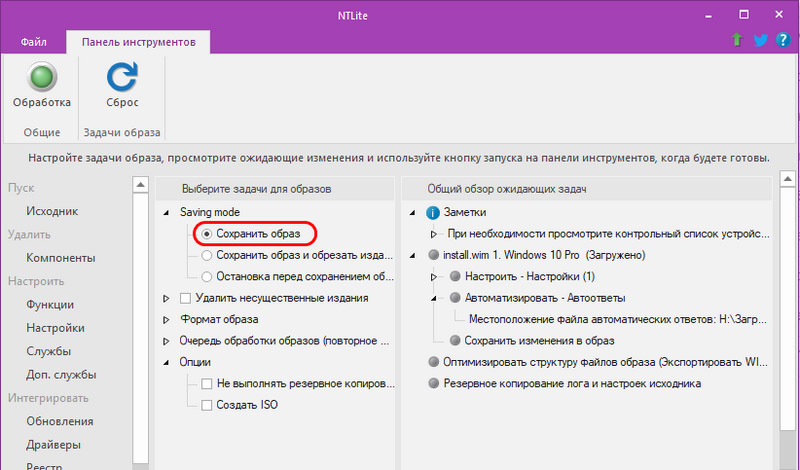
Task: Open Функции sidebar page
Action: [50, 304]
